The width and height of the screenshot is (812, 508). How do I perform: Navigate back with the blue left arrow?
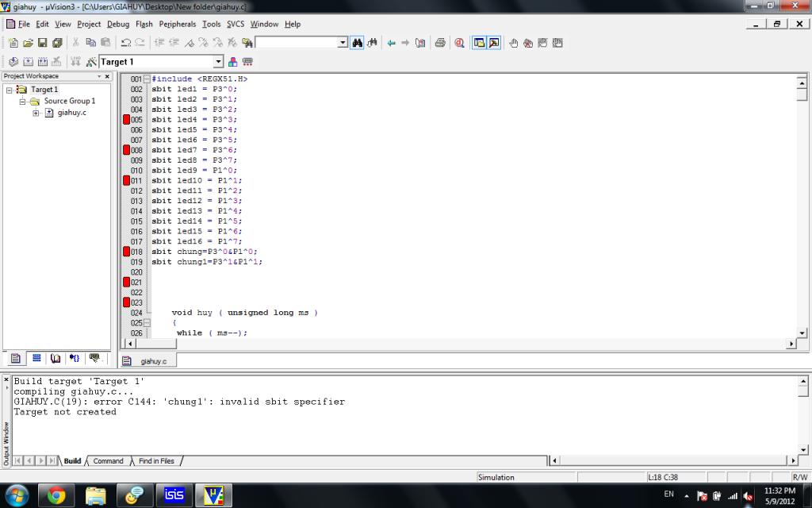point(392,43)
